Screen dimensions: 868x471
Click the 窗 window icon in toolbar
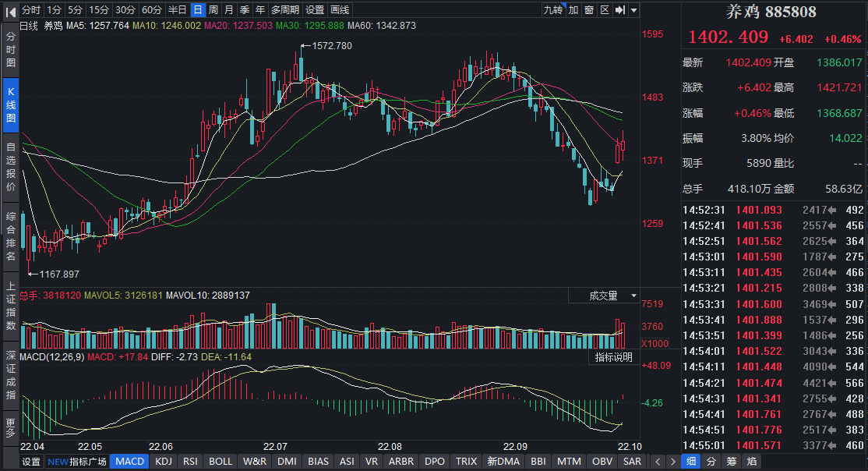589,10
